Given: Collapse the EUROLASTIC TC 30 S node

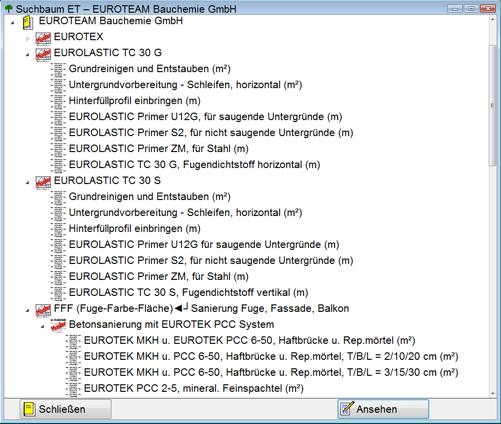Looking at the screenshot, I should (x=28, y=183).
